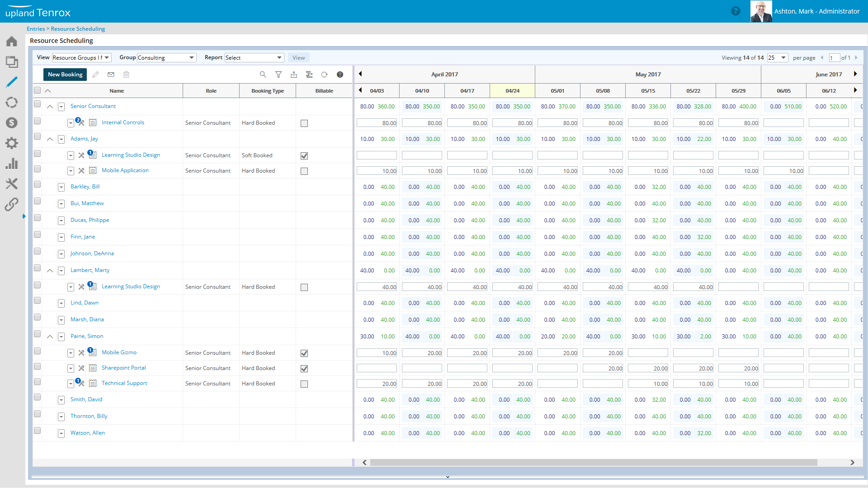The width and height of the screenshot is (868, 488).
Task: Open the bar chart reports sidebar icon
Action: pyautogui.click(x=12, y=164)
